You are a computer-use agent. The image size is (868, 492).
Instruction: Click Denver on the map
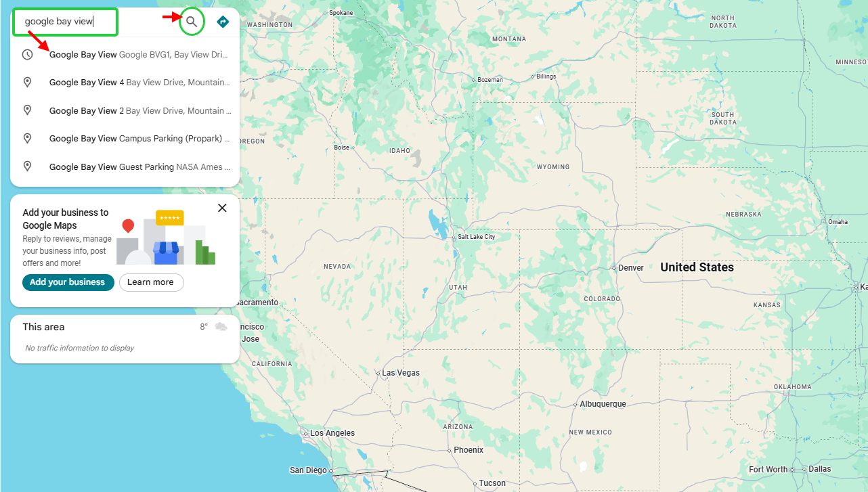pyautogui.click(x=630, y=267)
